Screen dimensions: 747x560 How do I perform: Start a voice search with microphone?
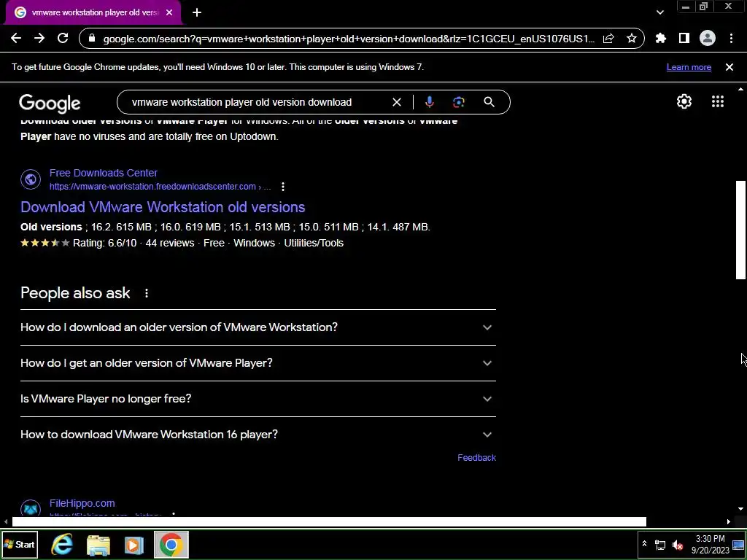[429, 102]
